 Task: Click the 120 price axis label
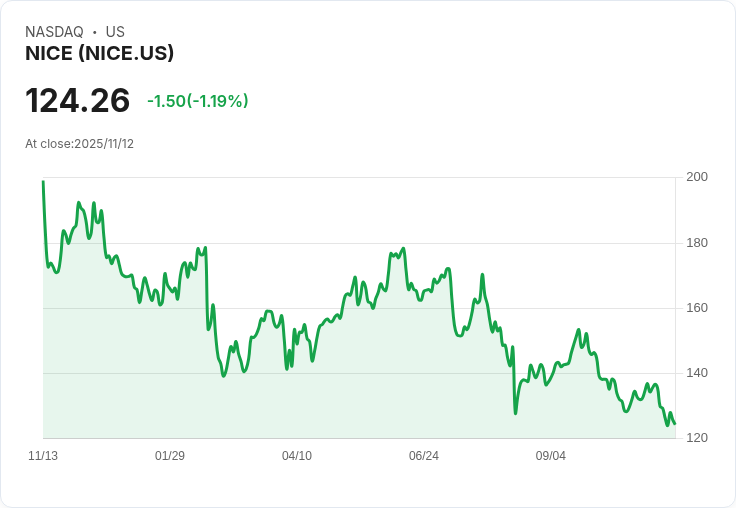697,438
